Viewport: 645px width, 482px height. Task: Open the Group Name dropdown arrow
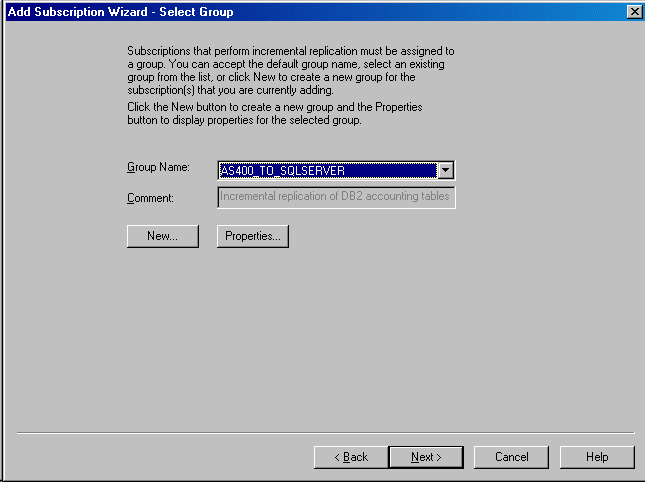pyautogui.click(x=447, y=171)
